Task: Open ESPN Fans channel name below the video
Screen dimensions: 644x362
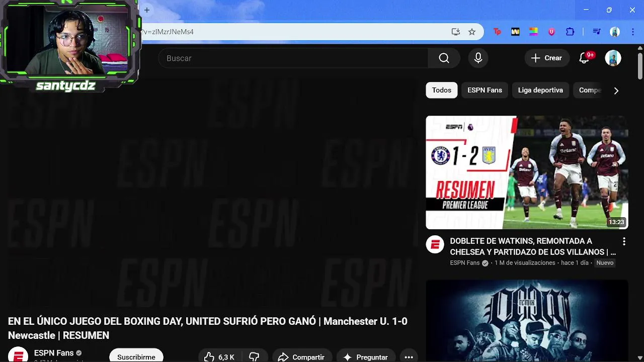Action: tap(54, 353)
